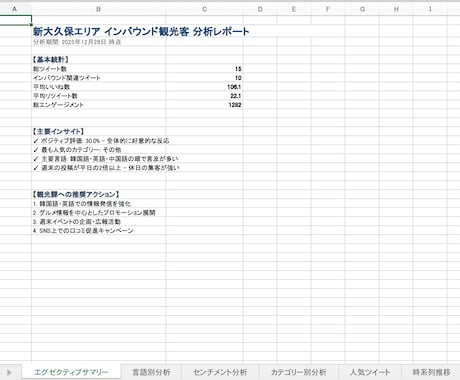Select the 平均リツイート数 label cell
Image resolution: width=460 pixels, height=380 pixels.
(55, 96)
